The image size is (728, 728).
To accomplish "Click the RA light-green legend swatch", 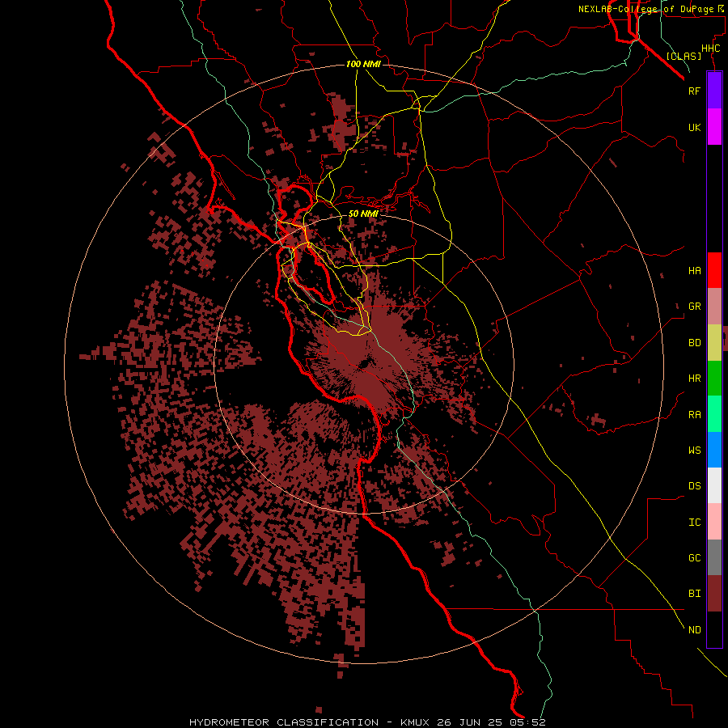I will point(714,414).
